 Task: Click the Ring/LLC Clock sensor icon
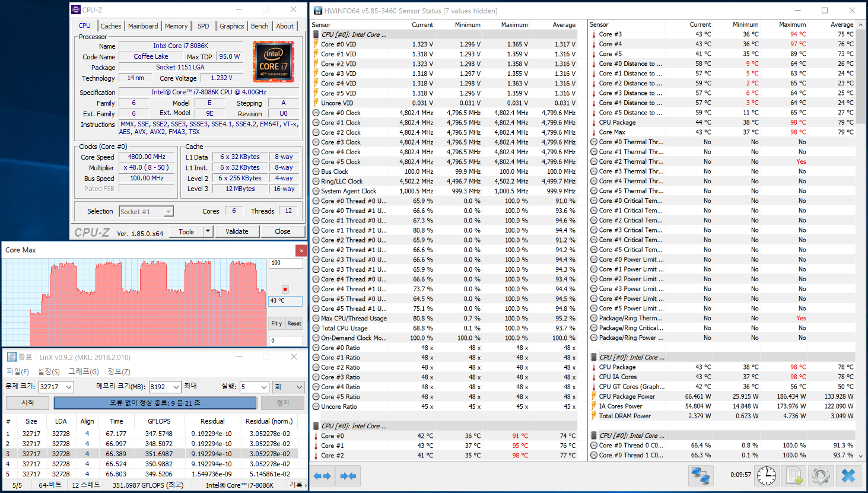(316, 182)
